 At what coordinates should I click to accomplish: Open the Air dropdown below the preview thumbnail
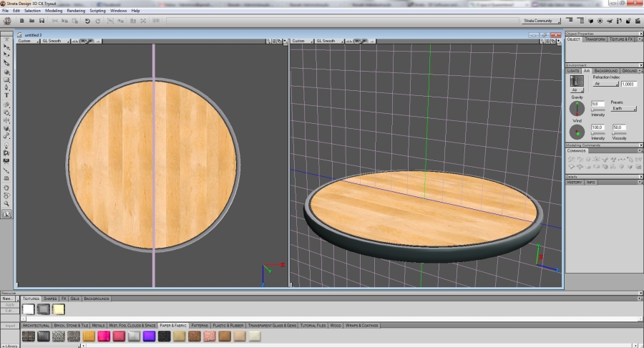point(577,90)
